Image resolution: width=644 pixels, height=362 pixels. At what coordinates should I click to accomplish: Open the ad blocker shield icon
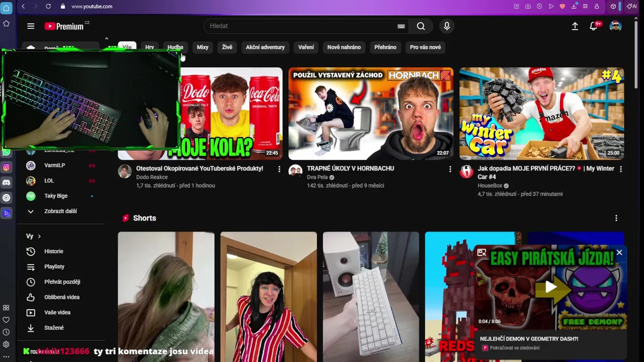(539, 7)
